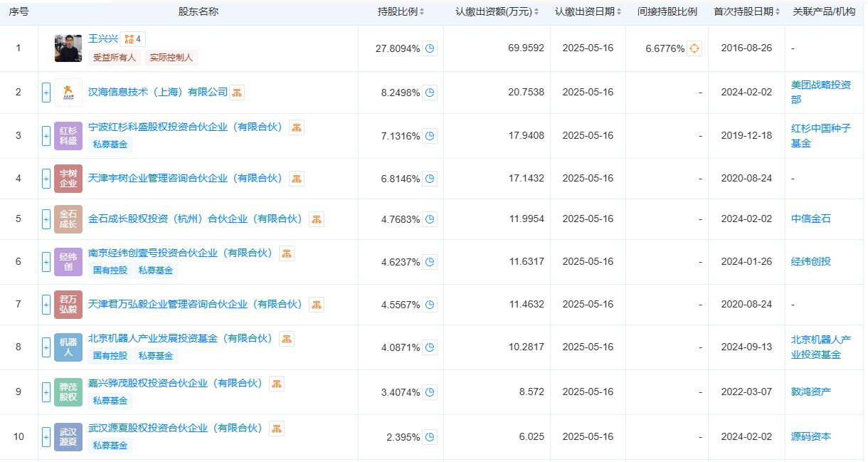Screen dimensions: 868x462
Task: Sort by 首次持股日期 column
Action: click(x=747, y=12)
